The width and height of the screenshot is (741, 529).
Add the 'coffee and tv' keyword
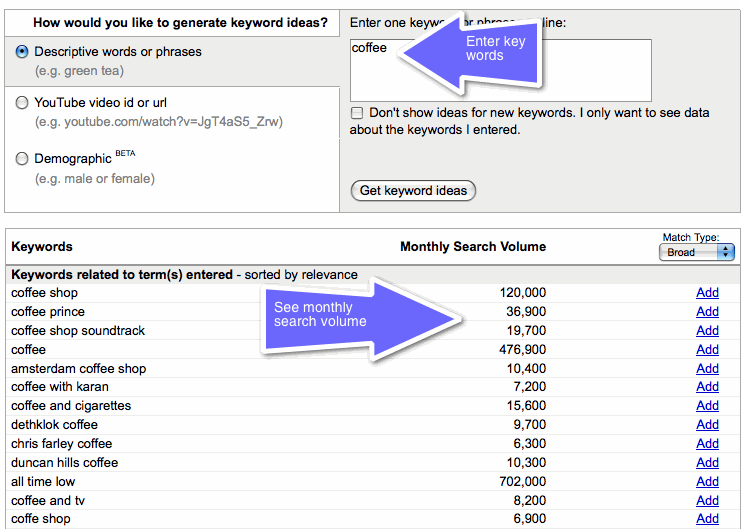click(x=707, y=500)
